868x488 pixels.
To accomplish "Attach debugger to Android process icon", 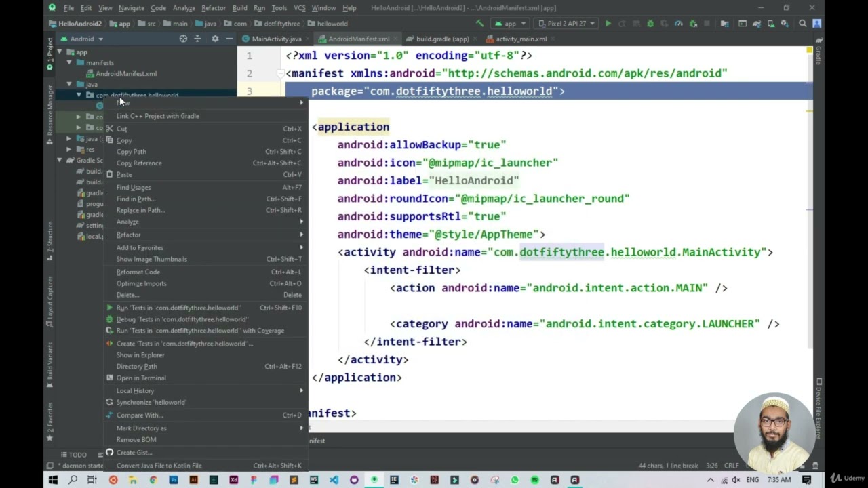I will (693, 24).
